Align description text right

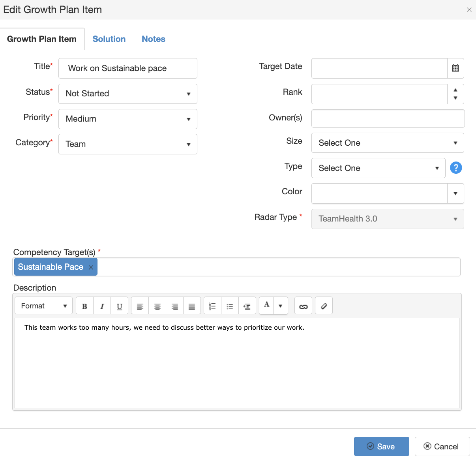tap(174, 306)
